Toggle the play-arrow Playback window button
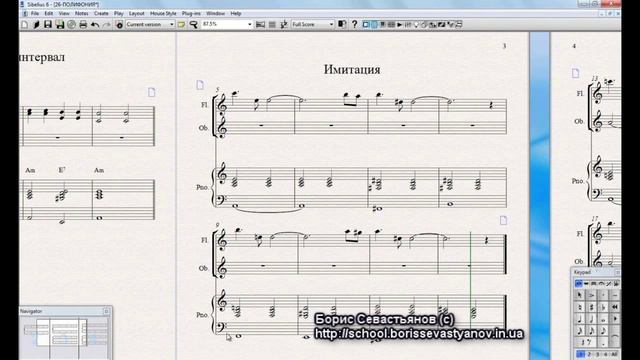This screenshot has width=640, height=360. pyautogui.click(x=400, y=24)
